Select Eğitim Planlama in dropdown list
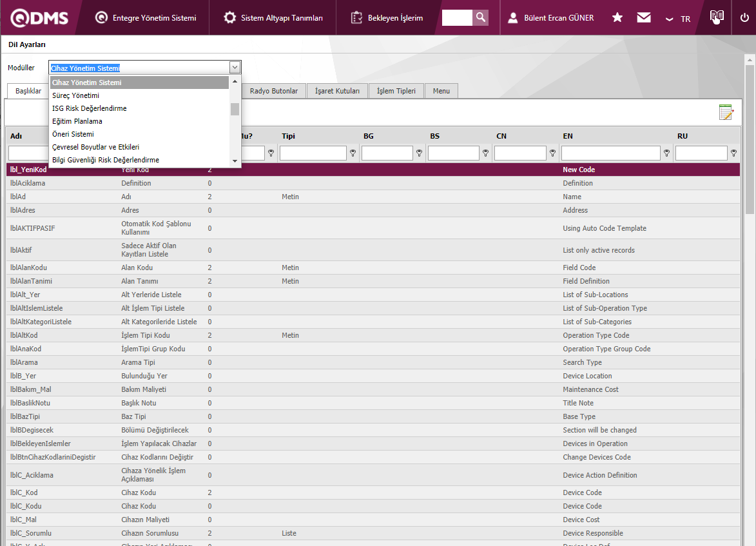 coord(77,121)
